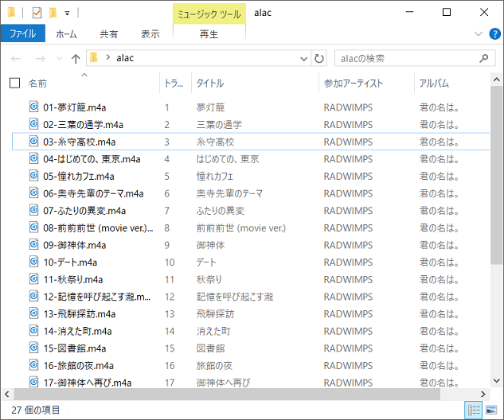
Task: Expand the address bar path chevron
Action: coord(108,58)
